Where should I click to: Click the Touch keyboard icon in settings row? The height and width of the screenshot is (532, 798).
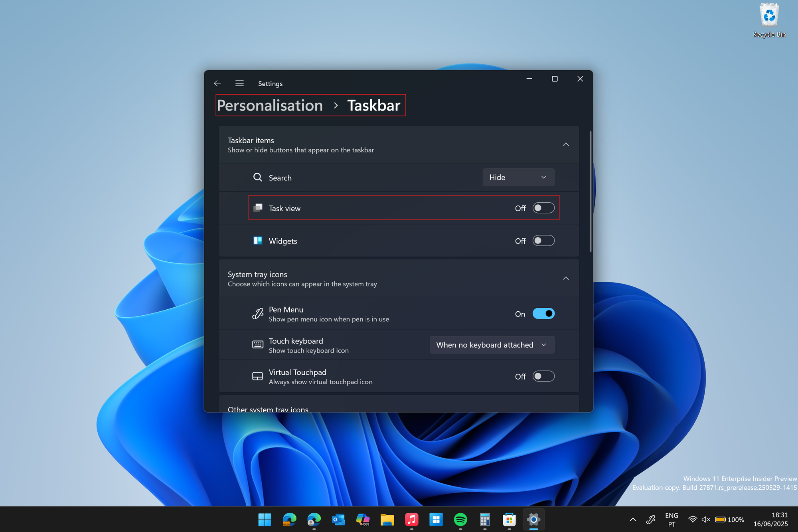click(258, 344)
